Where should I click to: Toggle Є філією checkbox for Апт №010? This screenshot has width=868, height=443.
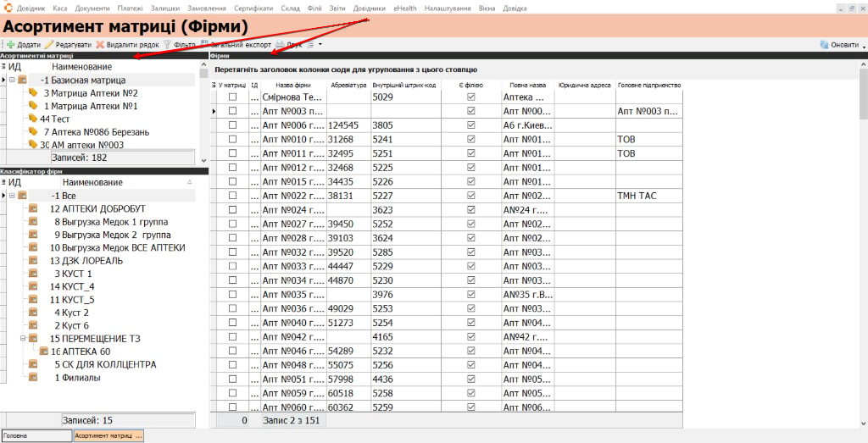[471, 140]
